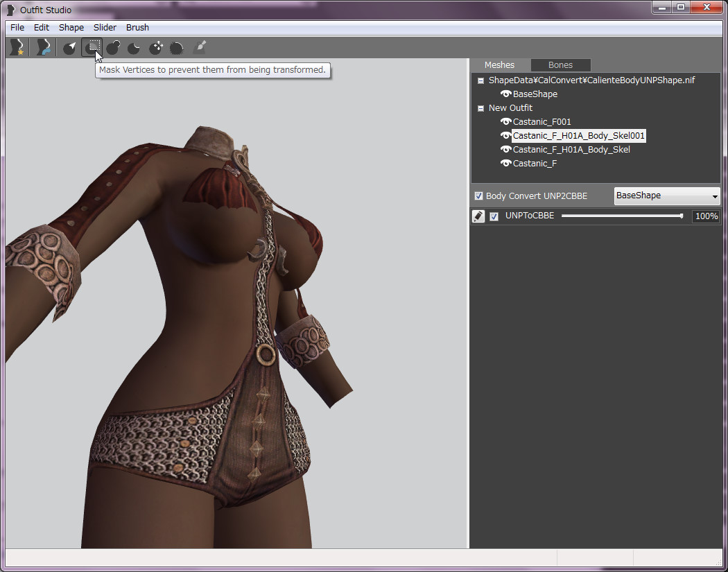Open the BaseShape dropdown list
This screenshot has height=572, width=728.
point(667,196)
